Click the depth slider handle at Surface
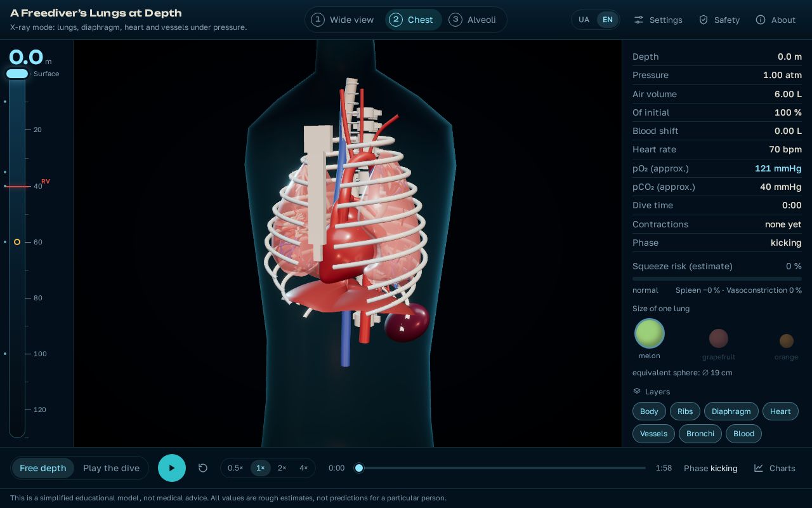The image size is (812, 508). 17,74
